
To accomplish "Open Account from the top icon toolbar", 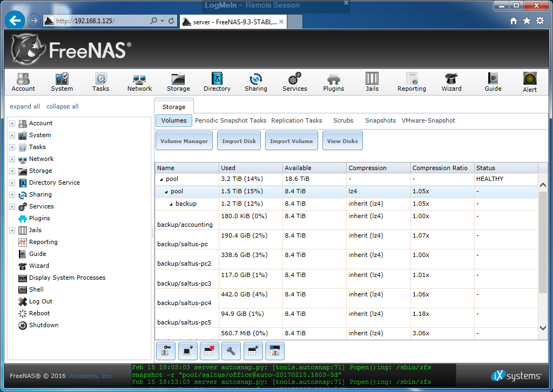I will tap(23, 82).
